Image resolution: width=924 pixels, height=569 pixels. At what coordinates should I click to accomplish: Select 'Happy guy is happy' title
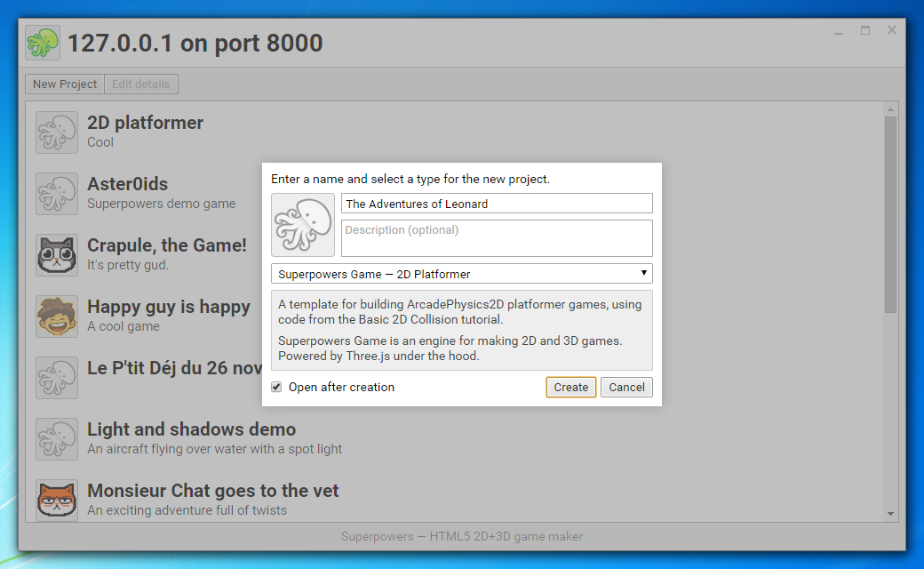click(169, 307)
